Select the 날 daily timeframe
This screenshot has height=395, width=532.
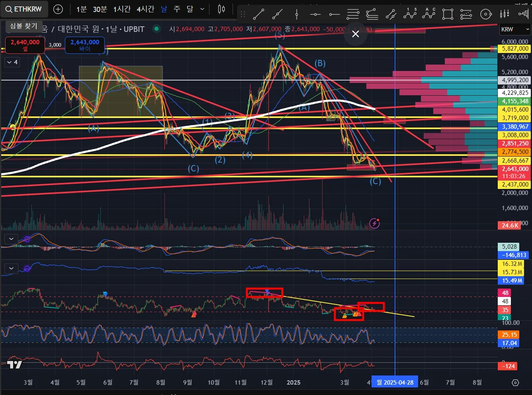click(x=164, y=9)
